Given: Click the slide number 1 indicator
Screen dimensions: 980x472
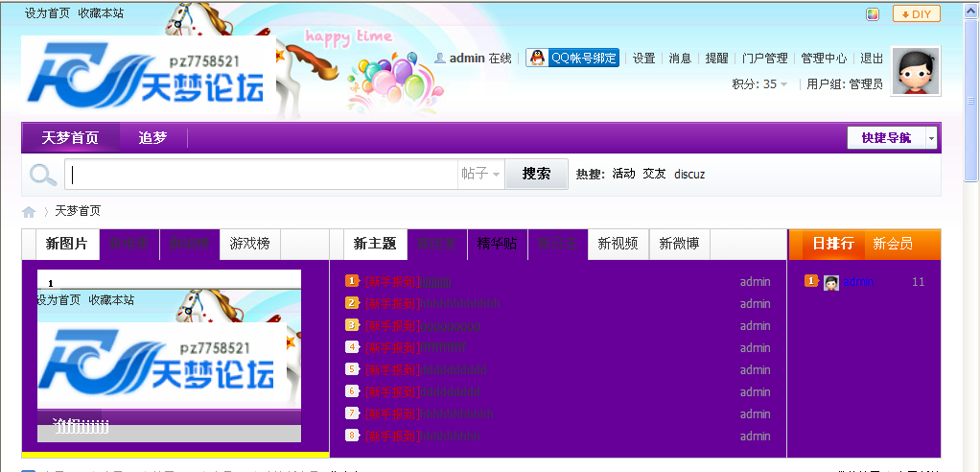Looking at the screenshot, I should (51, 283).
